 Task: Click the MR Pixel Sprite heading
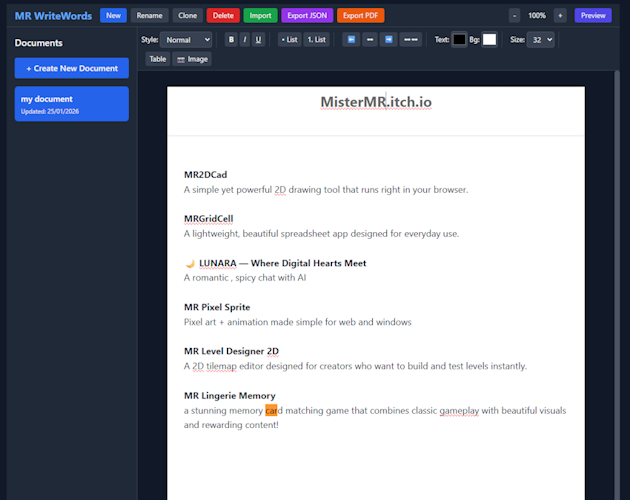(x=217, y=307)
